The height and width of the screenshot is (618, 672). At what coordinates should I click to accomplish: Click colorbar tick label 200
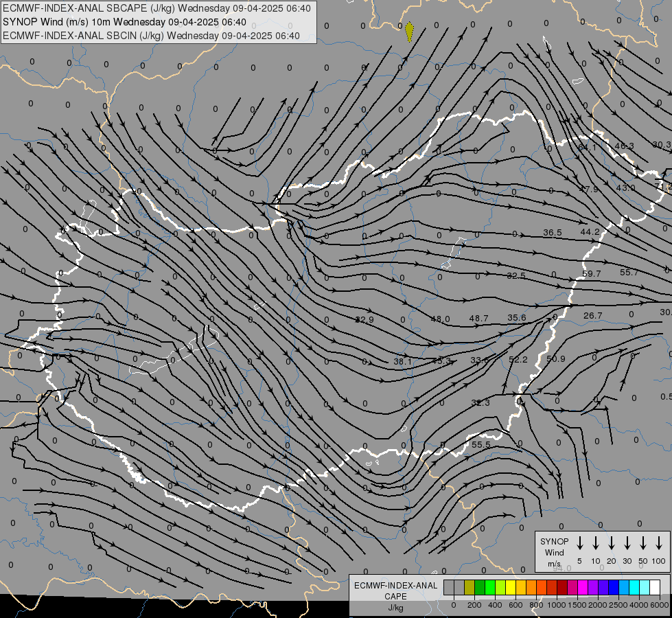(x=474, y=605)
